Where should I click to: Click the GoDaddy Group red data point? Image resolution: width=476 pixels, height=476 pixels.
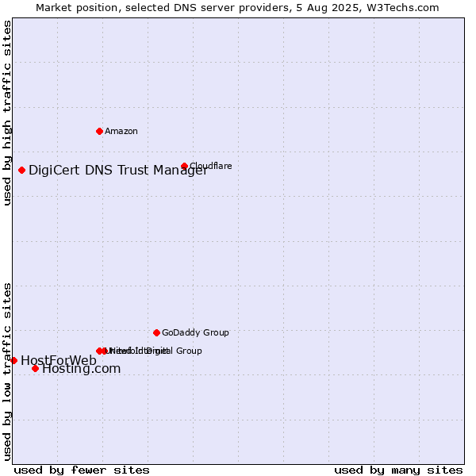(156, 332)
